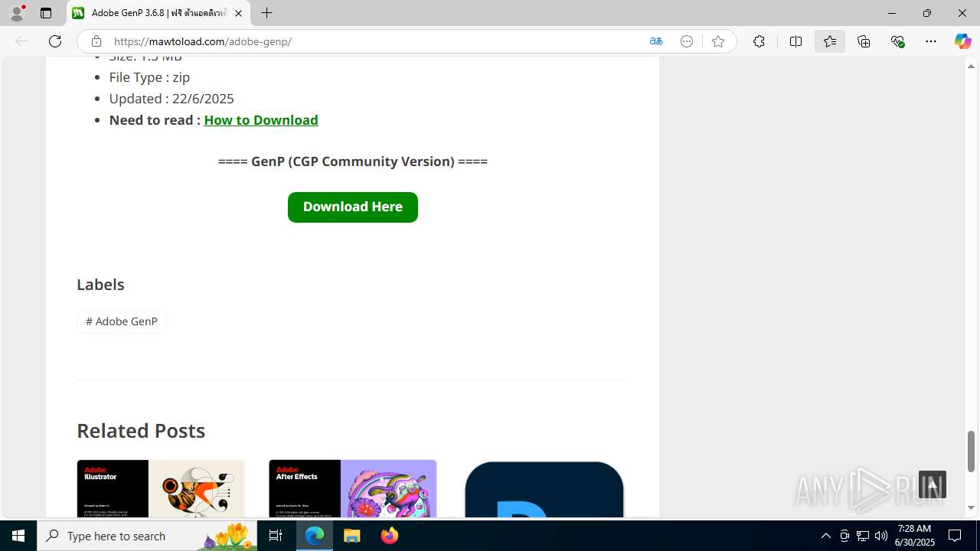Open the Extensions puzzle icon
980x551 pixels.
point(759,41)
